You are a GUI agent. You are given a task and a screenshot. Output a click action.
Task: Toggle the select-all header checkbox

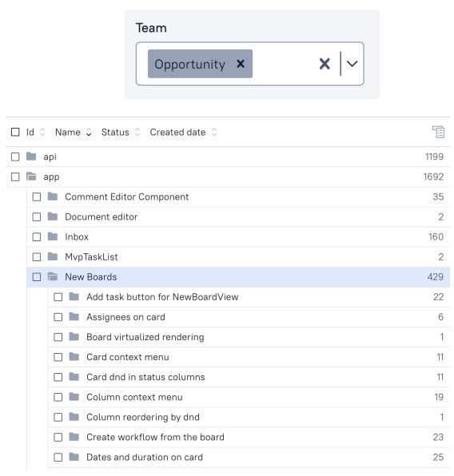point(15,132)
